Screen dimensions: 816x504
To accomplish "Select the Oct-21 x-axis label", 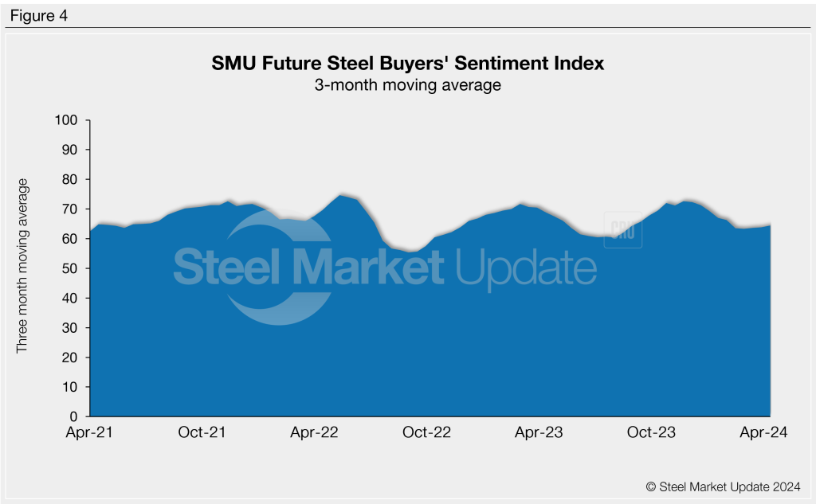I will 203,432.
